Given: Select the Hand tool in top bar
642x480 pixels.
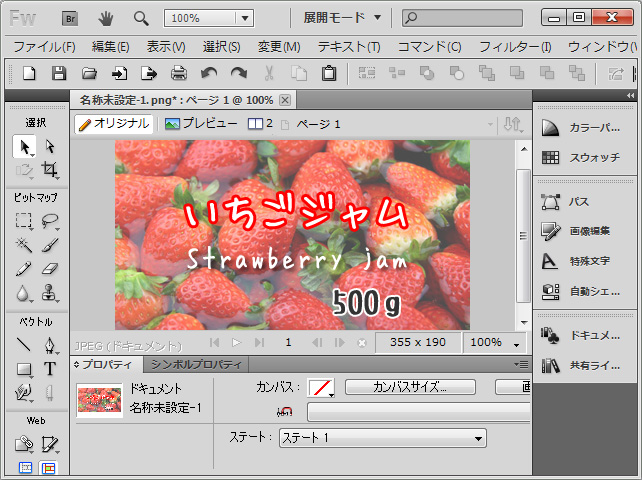Looking at the screenshot, I should tap(106, 18).
